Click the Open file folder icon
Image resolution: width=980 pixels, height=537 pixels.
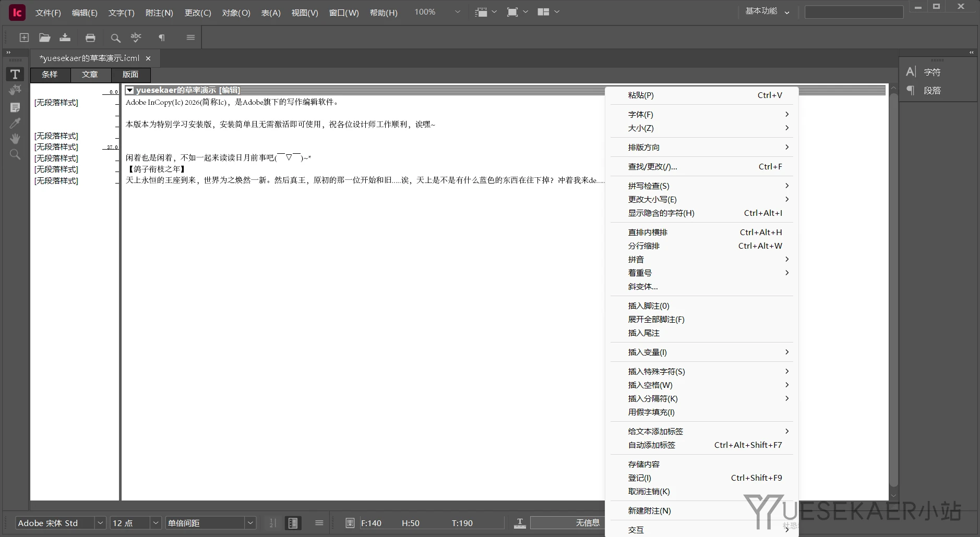(44, 38)
